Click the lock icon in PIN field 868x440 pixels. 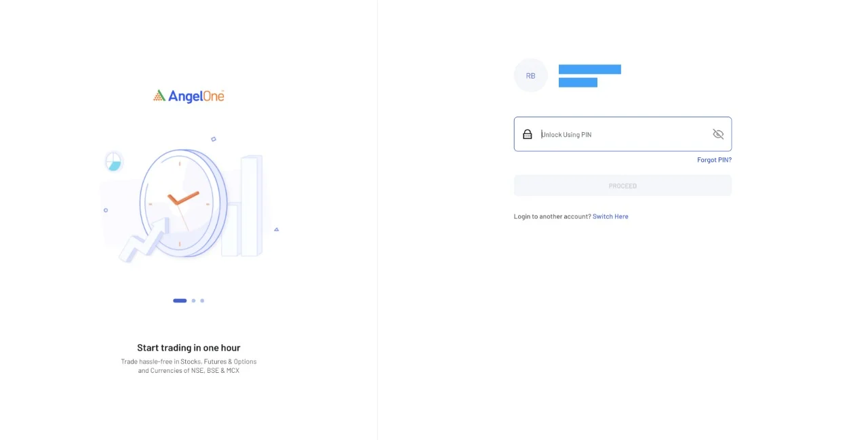[x=528, y=134]
